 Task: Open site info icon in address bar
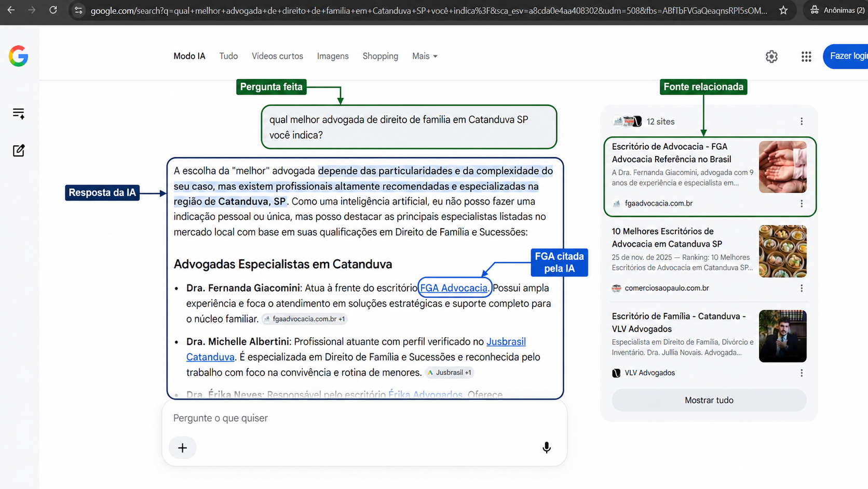pyautogui.click(x=78, y=10)
